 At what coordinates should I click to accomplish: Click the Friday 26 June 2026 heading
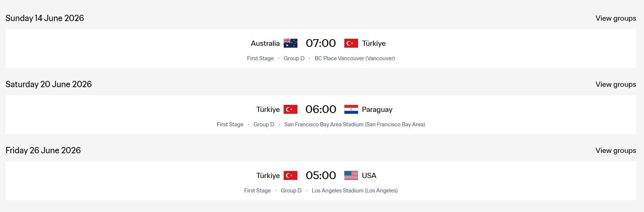(43, 150)
